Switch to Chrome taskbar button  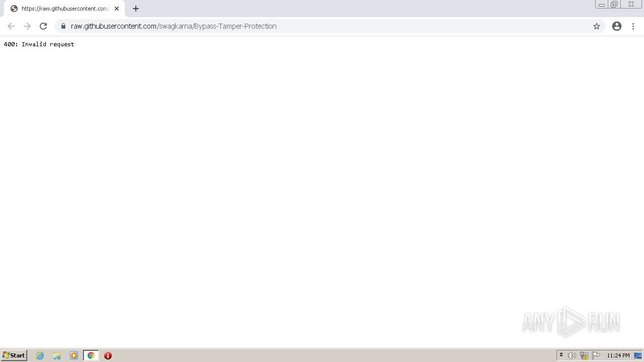91,355
